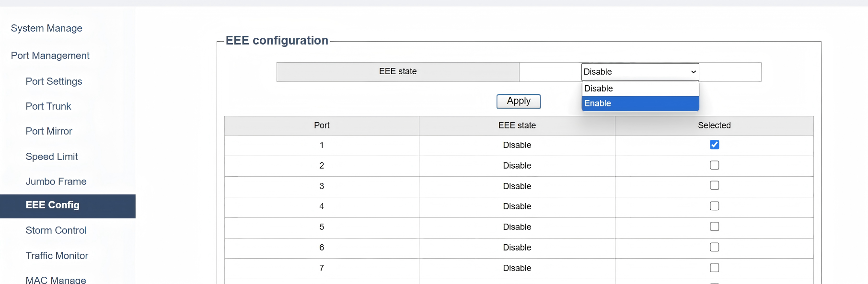868x284 pixels.
Task: Check the Selected checkbox for port 2
Action: point(714,165)
